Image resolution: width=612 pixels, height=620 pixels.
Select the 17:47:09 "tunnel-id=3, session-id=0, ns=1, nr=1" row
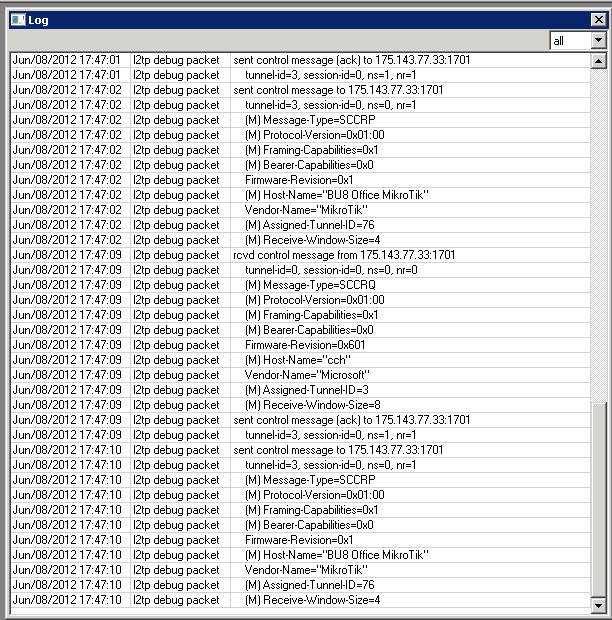point(300,435)
